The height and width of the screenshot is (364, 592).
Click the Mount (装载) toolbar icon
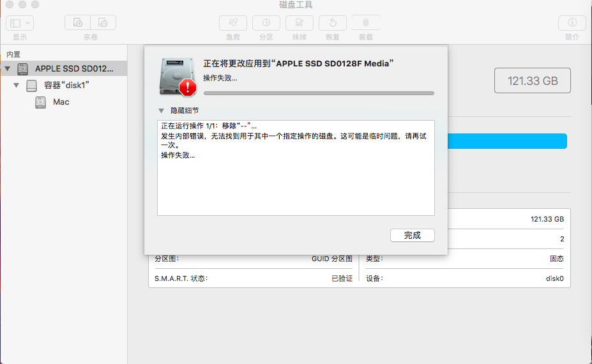tap(366, 23)
